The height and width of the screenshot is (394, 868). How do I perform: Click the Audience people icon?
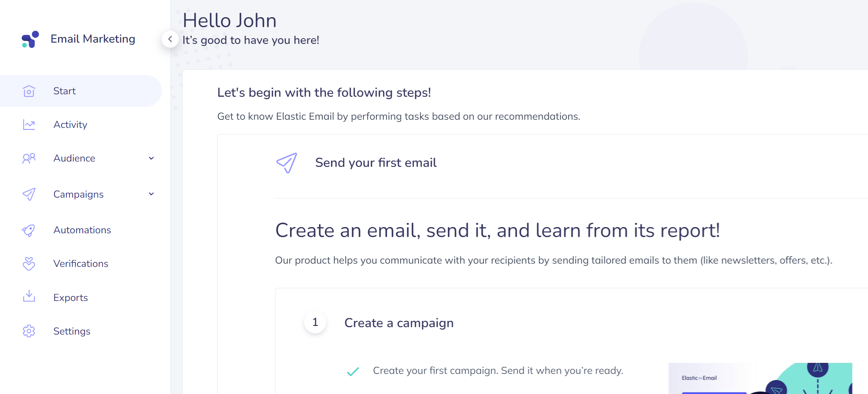(29, 158)
